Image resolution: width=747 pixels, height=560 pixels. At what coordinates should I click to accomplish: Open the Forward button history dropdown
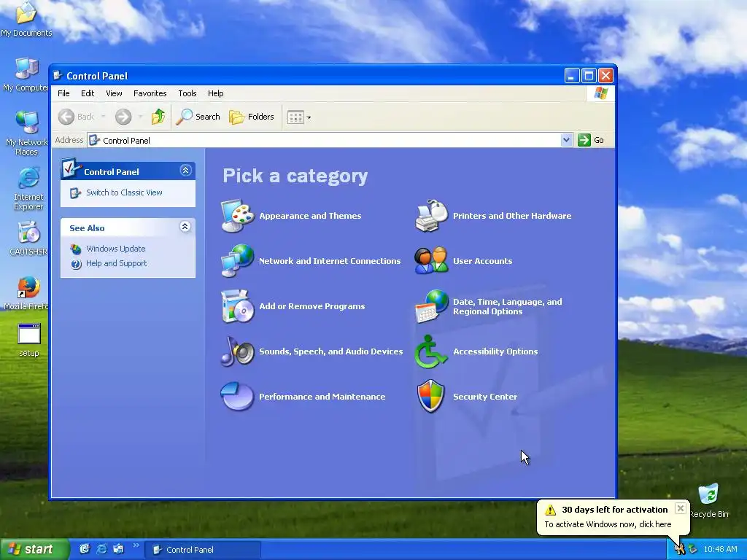coord(140,117)
